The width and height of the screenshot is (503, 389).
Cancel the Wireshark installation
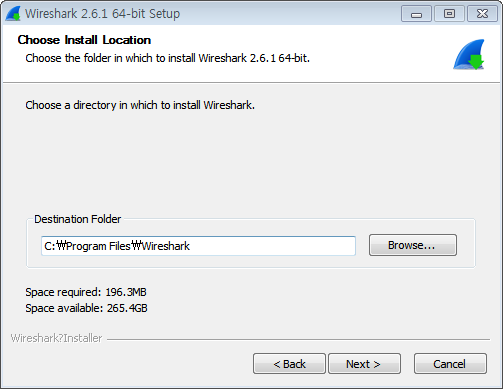tap(450, 364)
